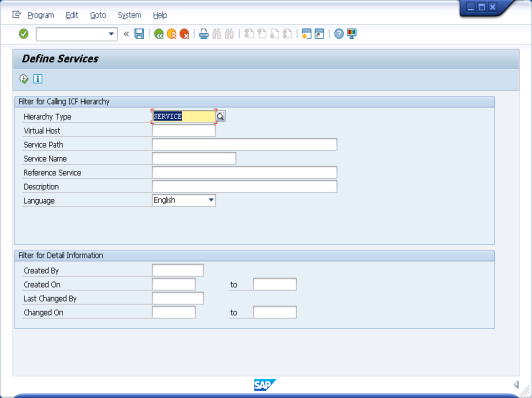Open the Language dropdown showing English
Image resolution: width=532 pixels, height=398 pixels.
pyautogui.click(x=184, y=201)
